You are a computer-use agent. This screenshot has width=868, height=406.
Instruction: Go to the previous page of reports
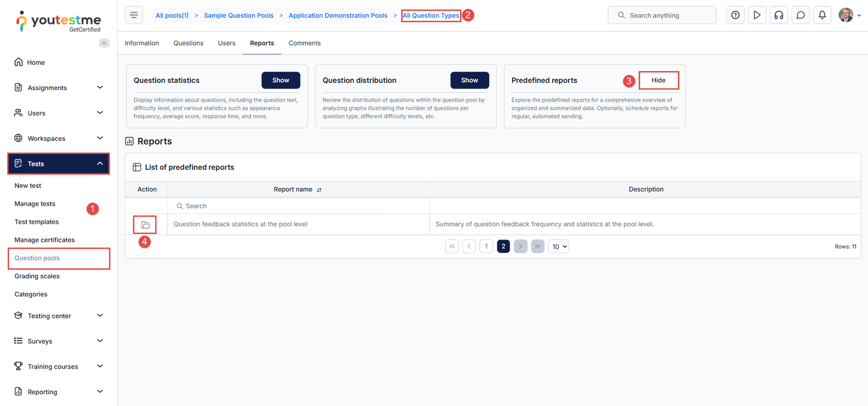(469, 246)
